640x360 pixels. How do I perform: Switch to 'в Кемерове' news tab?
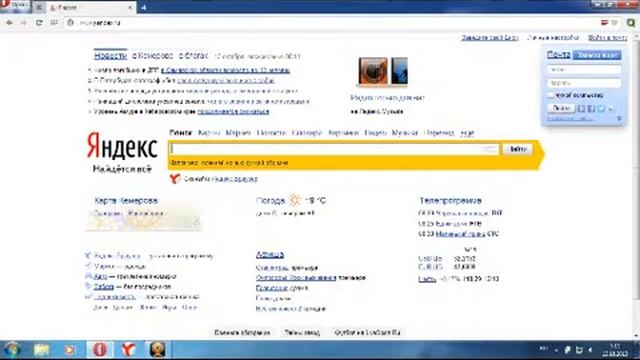click(153, 56)
